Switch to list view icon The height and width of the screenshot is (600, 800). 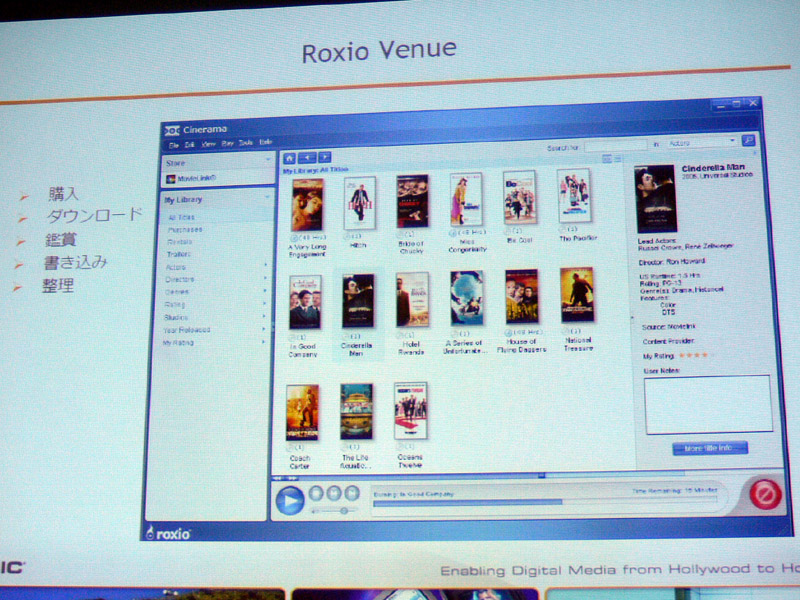point(617,159)
